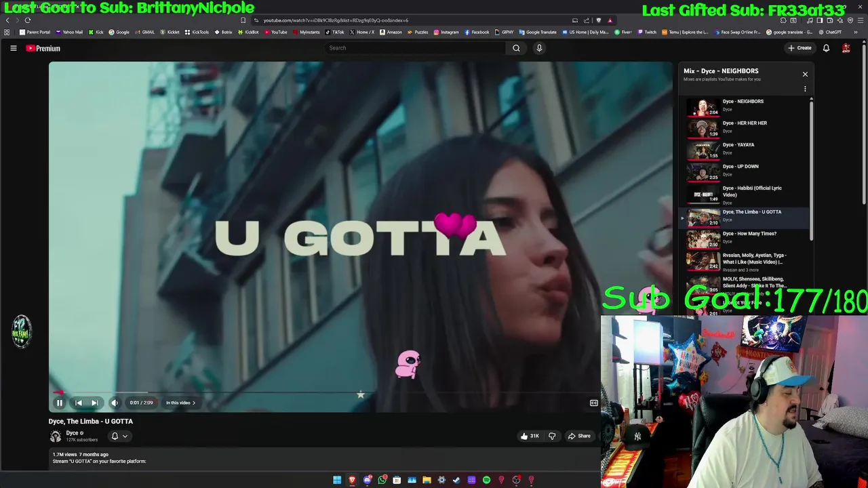
Task: Open Microsoft Store from the taskbar
Action: [x=397, y=480]
